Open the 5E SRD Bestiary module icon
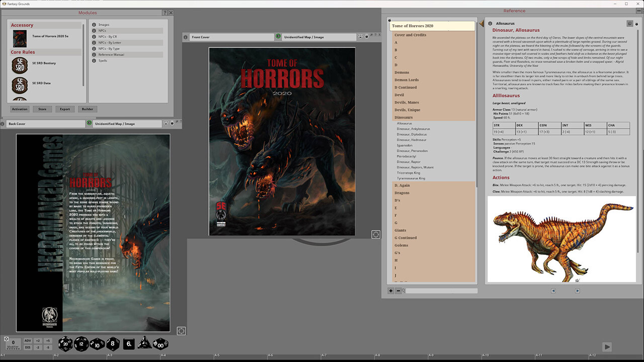Image resolution: width=644 pixels, height=362 pixels. [x=19, y=65]
